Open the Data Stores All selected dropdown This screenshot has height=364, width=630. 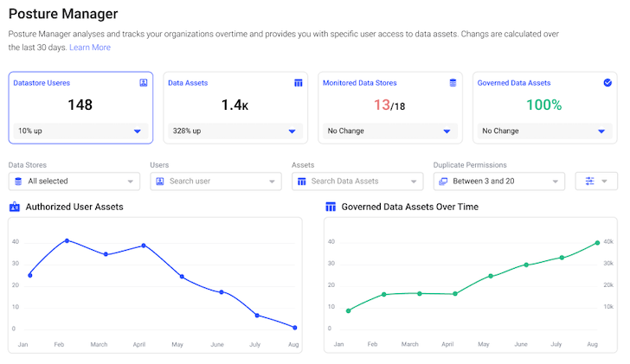(x=74, y=181)
